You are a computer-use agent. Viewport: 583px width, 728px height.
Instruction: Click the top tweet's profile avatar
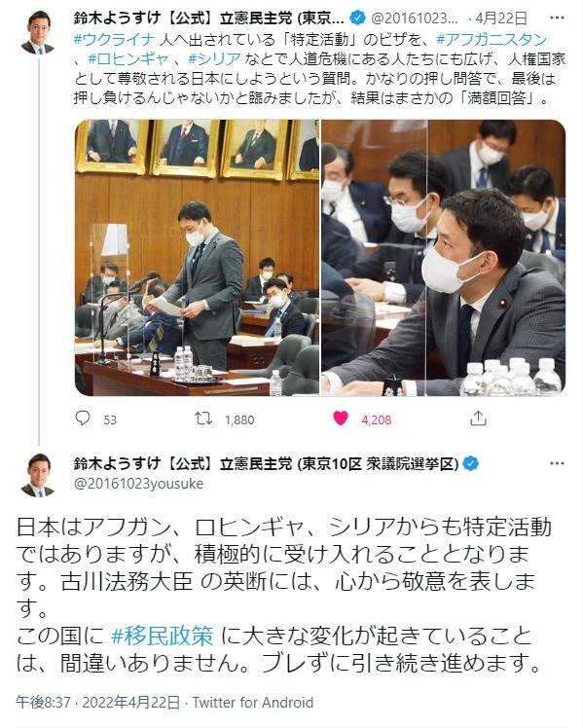(x=38, y=32)
